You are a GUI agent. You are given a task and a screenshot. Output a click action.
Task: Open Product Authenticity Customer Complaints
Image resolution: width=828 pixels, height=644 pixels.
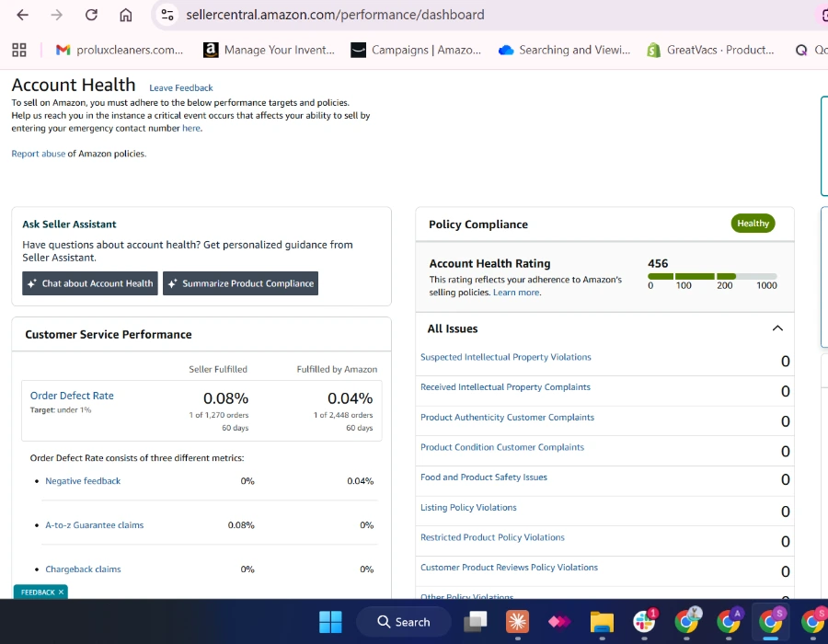pos(508,417)
